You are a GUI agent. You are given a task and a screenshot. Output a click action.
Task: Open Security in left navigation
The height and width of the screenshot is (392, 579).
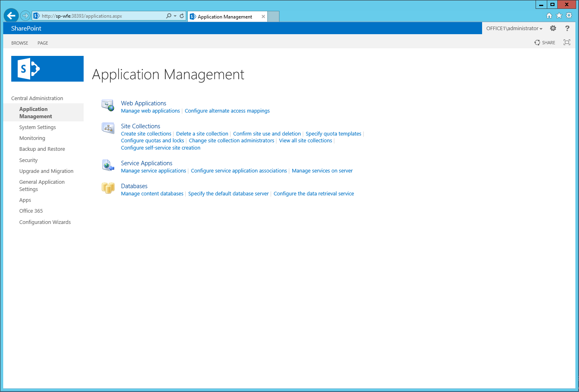(29, 160)
